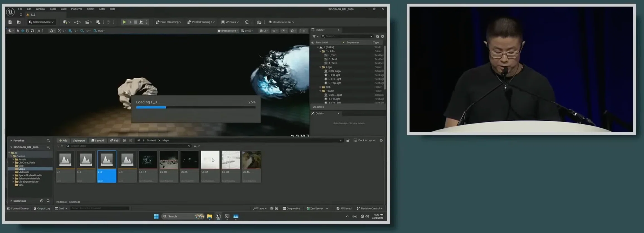Image resolution: width=644 pixels, height=233 pixels.
Task: Expand the Orb folder in the Outliner
Action: [320, 87]
